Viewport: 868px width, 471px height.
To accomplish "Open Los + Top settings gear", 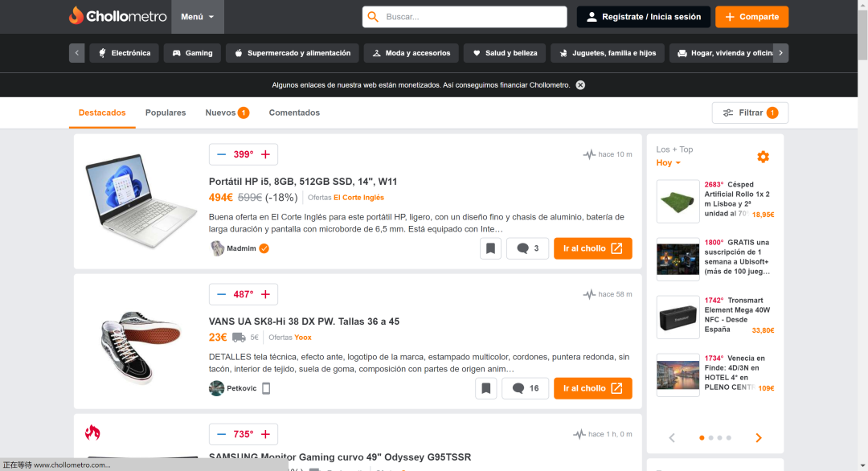I will click(763, 157).
